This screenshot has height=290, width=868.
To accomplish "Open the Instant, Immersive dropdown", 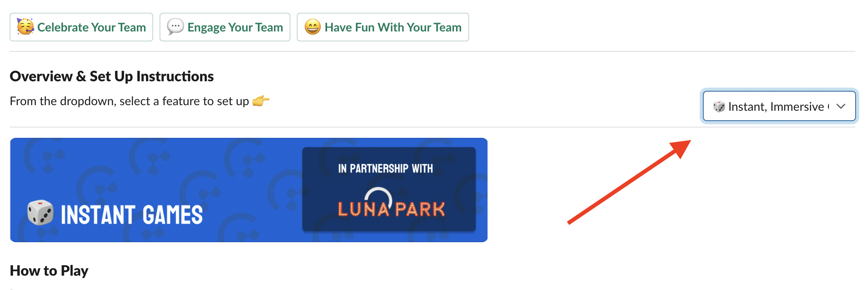I will tap(779, 106).
